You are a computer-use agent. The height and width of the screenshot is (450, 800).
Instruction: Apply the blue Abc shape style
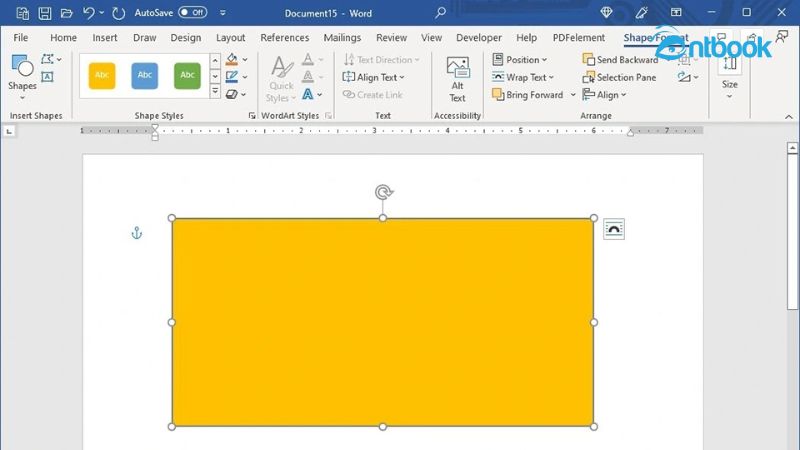pyautogui.click(x=144, y=75)
